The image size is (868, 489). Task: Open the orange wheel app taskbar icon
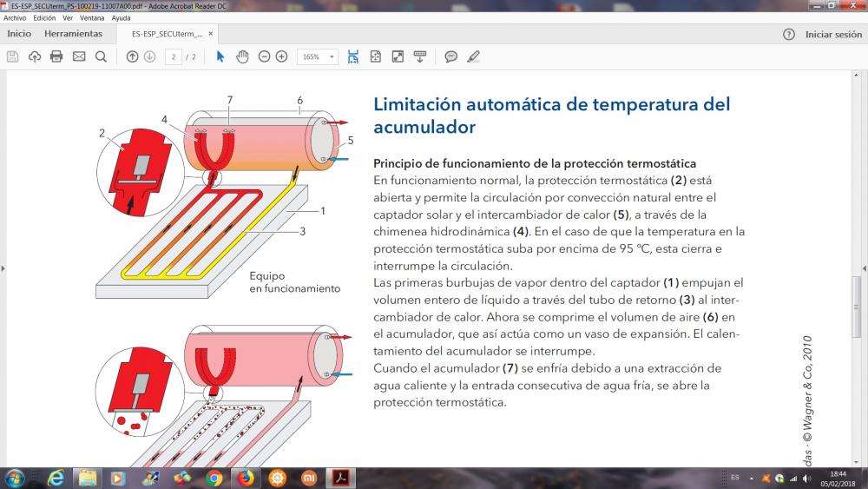coord(278,478)
